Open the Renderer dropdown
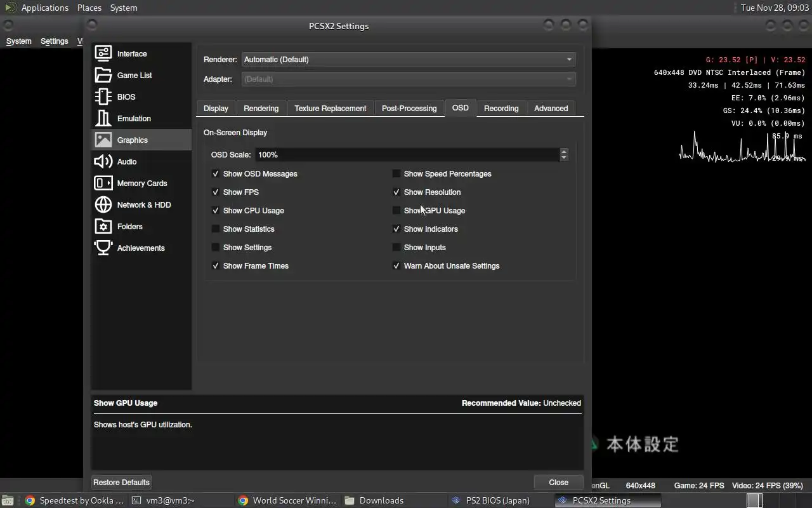This screenshot has width=812, height=508. click(x=409, y=59)
